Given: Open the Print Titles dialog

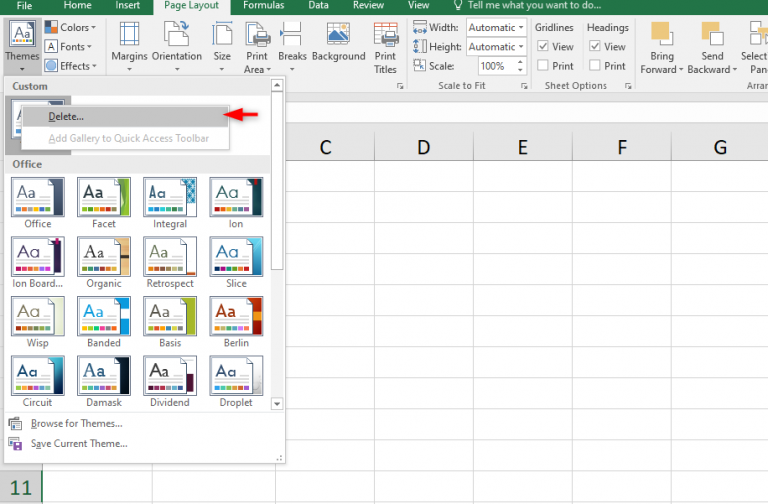Looking at the screenshot, I should 385,48.
